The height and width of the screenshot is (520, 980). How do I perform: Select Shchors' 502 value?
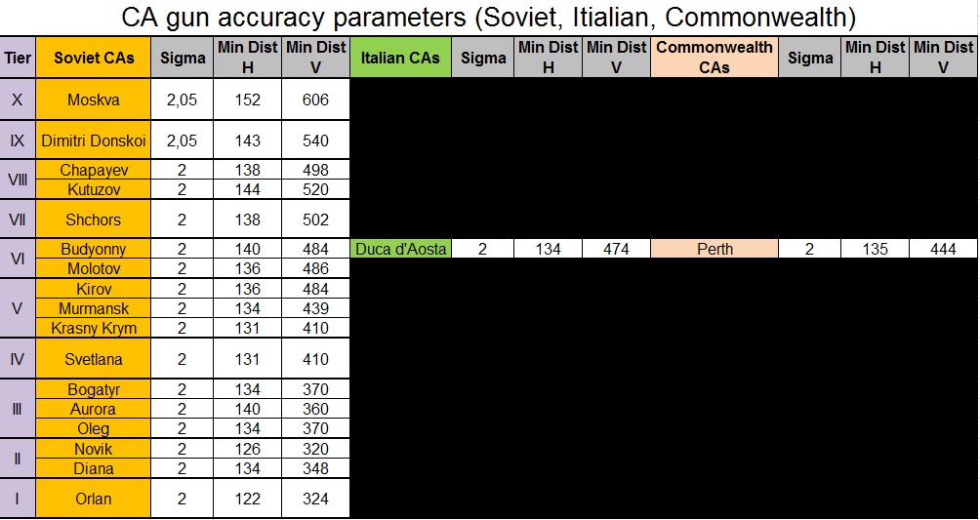tap(315, 219)
